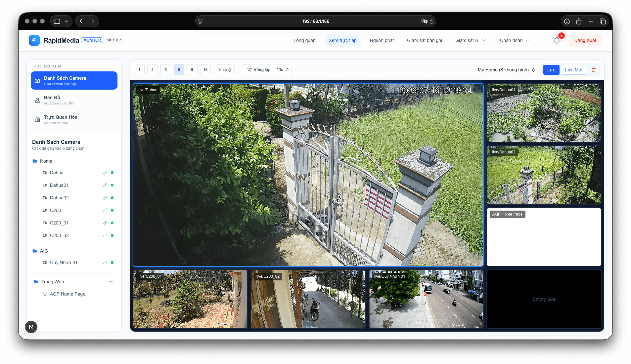The height and width of the screenshot is (364, 631).
Task: Click the Lưu Mới button
Action: coord(574,70)
